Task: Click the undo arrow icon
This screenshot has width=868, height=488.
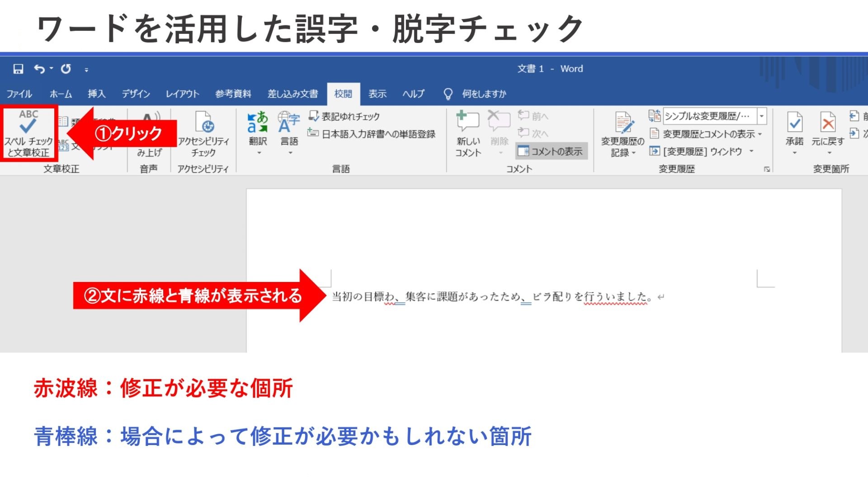Action: pos(39,69)
